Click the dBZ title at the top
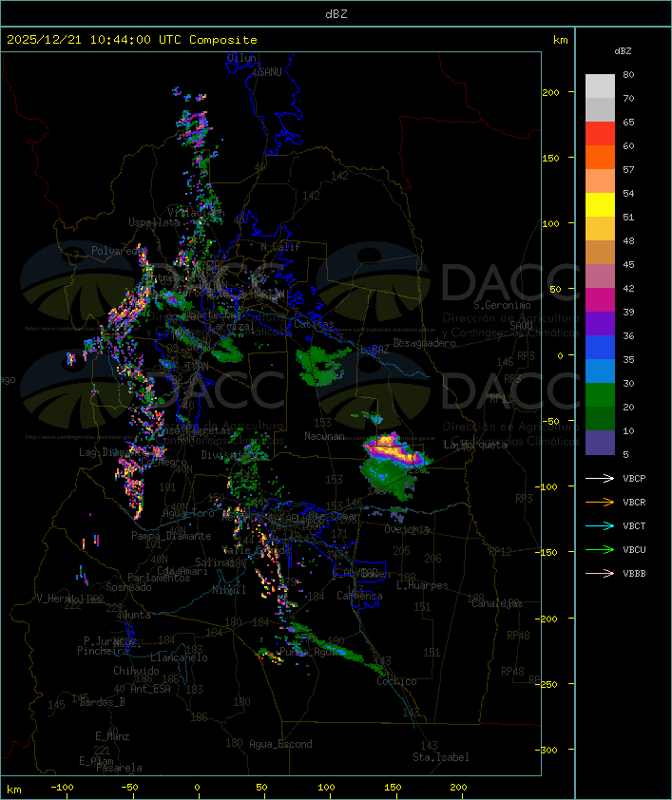Screen dimensions: 672x800 (336, 14)
